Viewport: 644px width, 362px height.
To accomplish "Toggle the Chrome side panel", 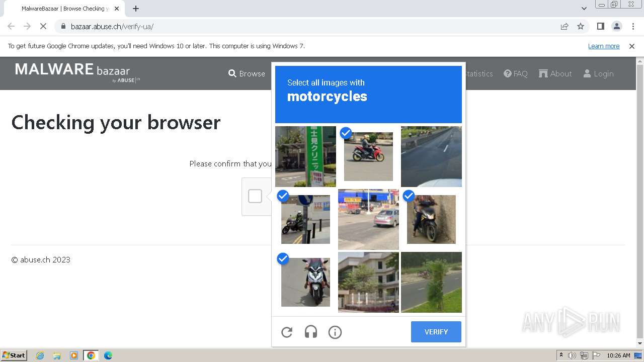I will [x=600, y=26].
